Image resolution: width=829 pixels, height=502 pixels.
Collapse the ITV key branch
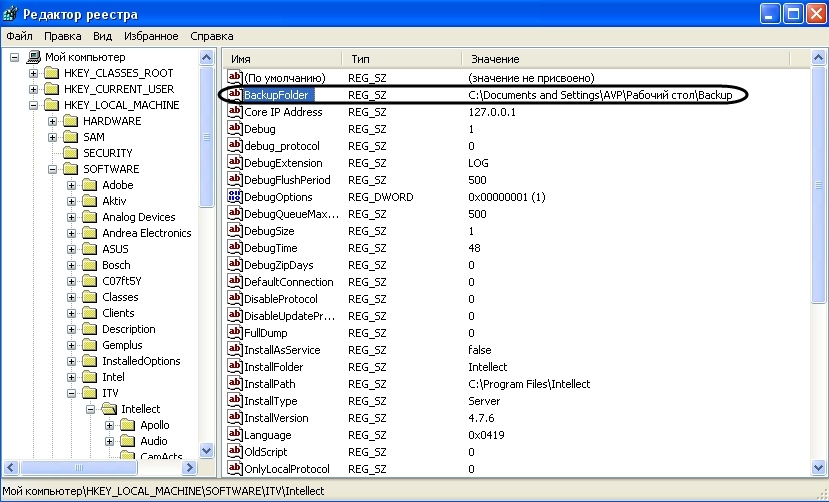point(72,393)
